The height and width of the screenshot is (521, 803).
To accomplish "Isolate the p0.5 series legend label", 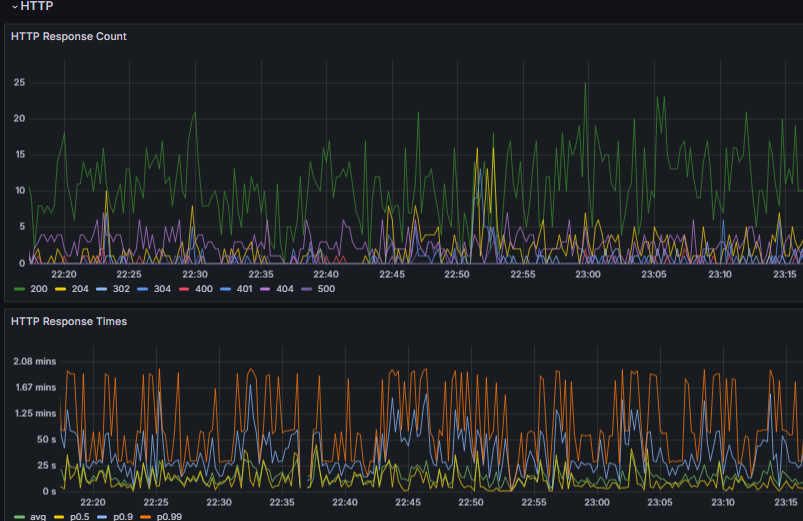I will [79, 516].
